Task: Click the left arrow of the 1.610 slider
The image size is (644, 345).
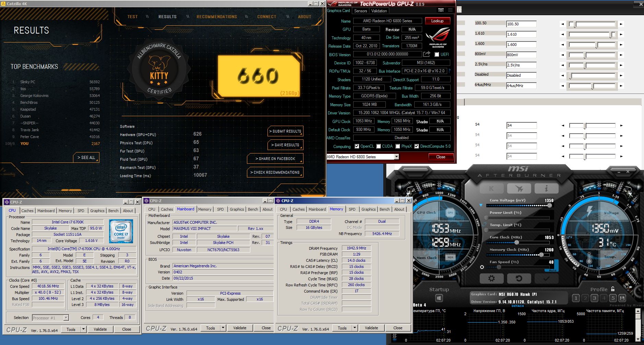Action: click(562, 34)
